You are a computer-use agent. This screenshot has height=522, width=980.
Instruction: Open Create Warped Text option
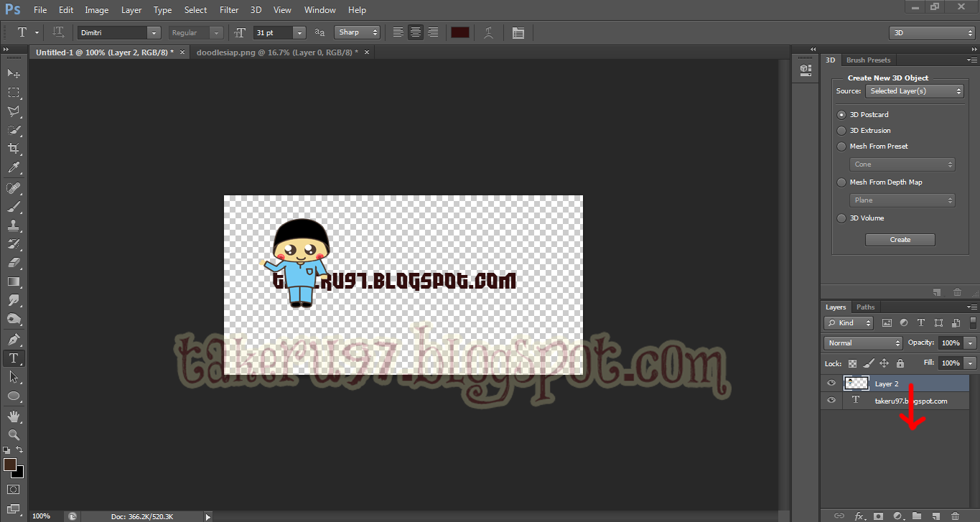click(488, 32)
